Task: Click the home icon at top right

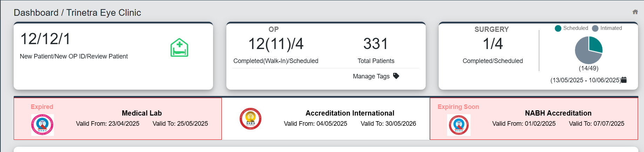Action: tap(635, 12)
